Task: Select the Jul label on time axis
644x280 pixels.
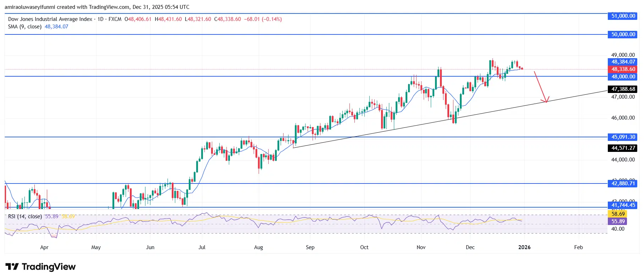Action: coord(202,247)
